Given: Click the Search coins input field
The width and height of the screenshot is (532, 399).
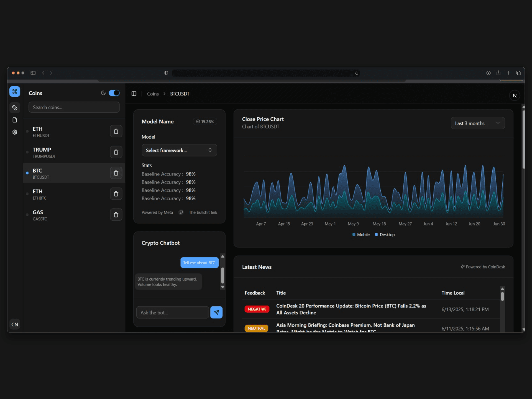Looking at the screenshot, I should coord(74,107).
